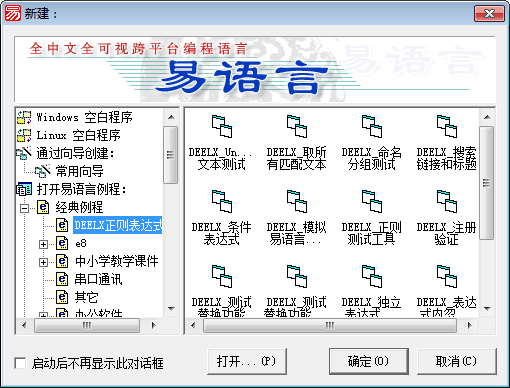Click the 通过向导创建 wizard icon
The width and height of the screenshot is (510, 388).
pos(24,153)
